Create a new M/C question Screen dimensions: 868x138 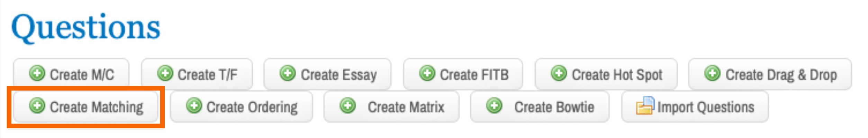tap(71, 74)
